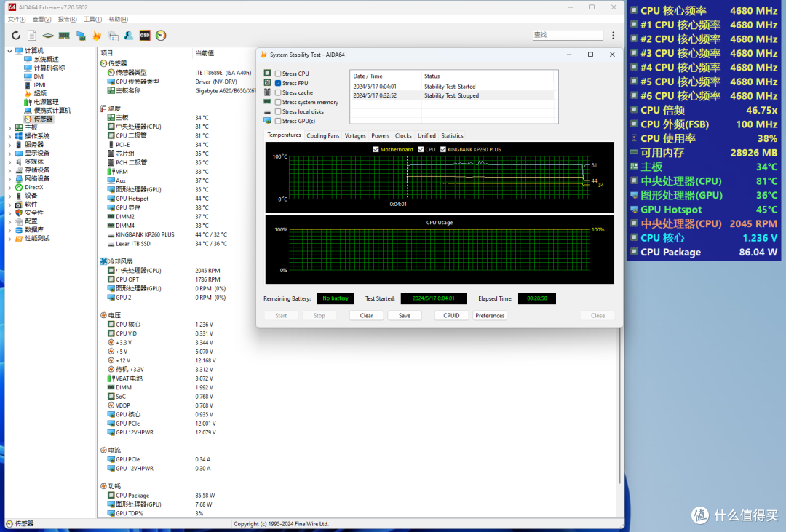Enable Stress local disks checkbox
Image resolution: width=786 pixels, height=532 pixels.
tap(278, 112)
